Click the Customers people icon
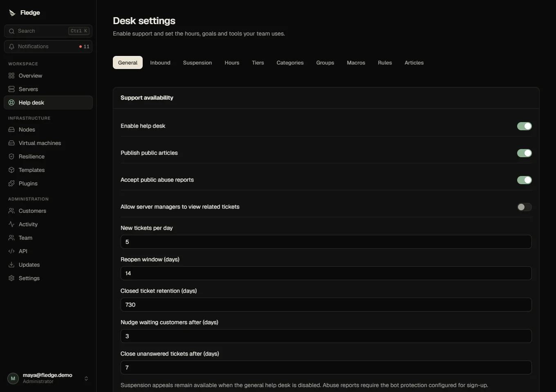 tap(11, 211)
